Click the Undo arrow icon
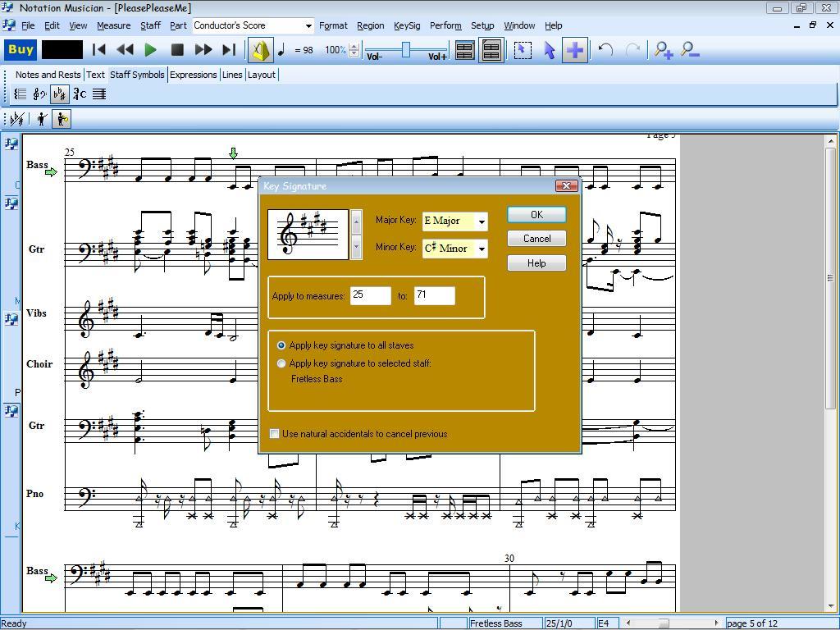840x630 pixels. (x=605, y=50)
